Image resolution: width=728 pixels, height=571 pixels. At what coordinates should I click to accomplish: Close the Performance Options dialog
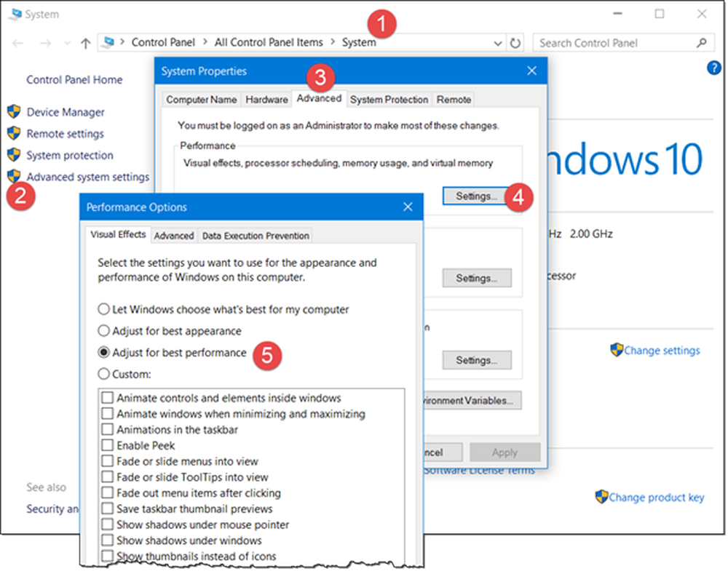point(408,207)
